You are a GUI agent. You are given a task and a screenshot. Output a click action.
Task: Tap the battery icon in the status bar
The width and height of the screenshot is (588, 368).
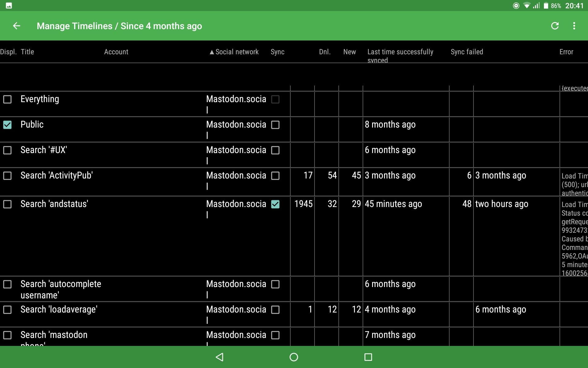click(546, 6)
